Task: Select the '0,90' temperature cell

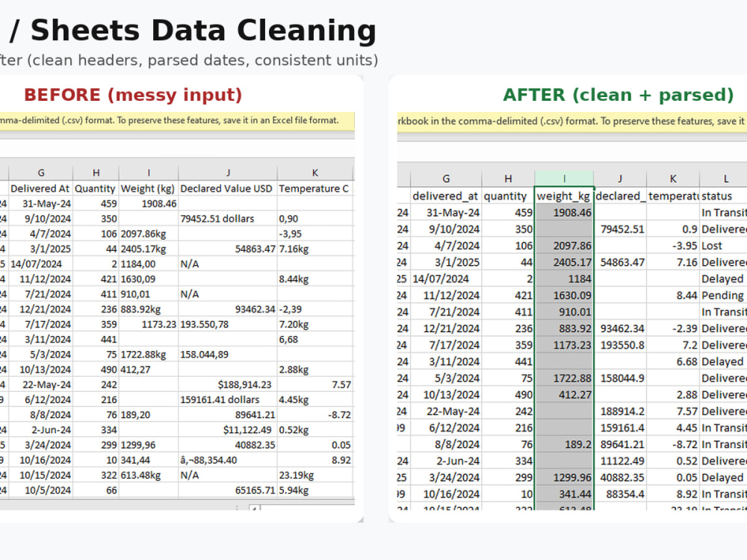Action: (x=315, y=219)
